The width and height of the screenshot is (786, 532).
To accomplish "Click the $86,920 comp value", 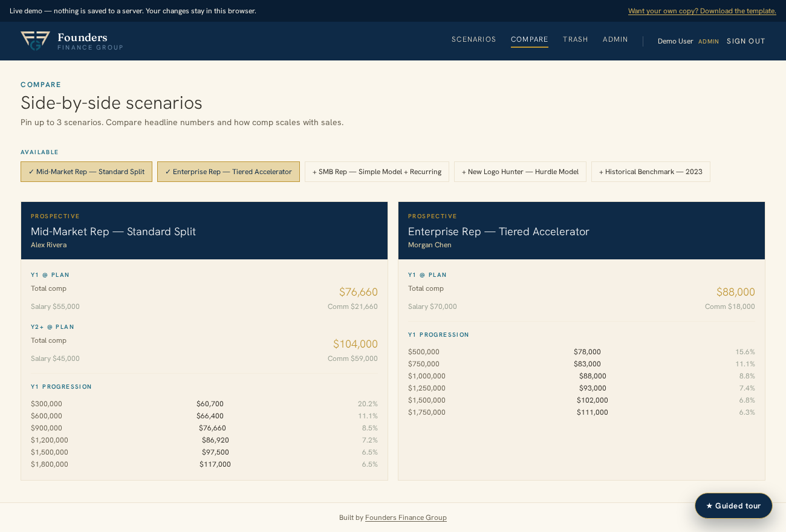I will coord(215,440).
